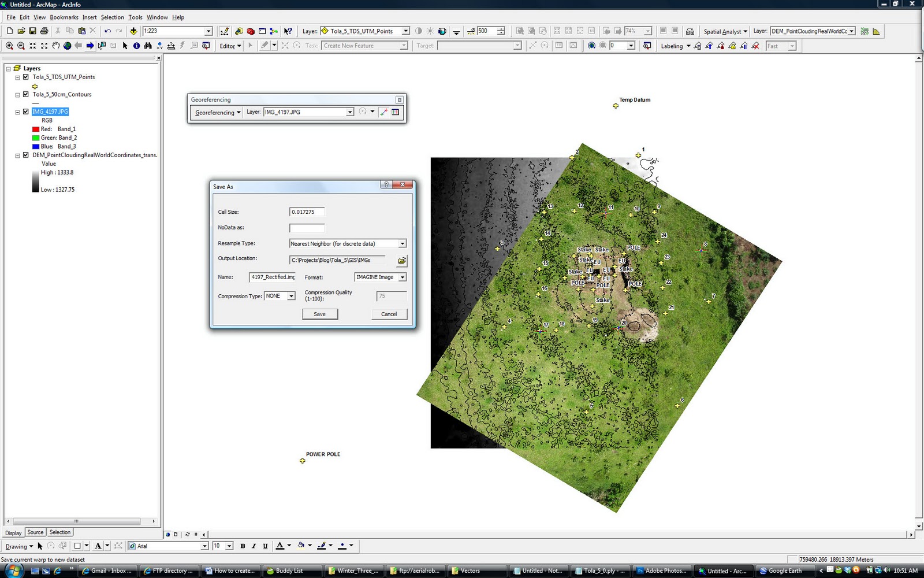Expand the Format dropdown showing IMAGINE Image

point(402,277)
